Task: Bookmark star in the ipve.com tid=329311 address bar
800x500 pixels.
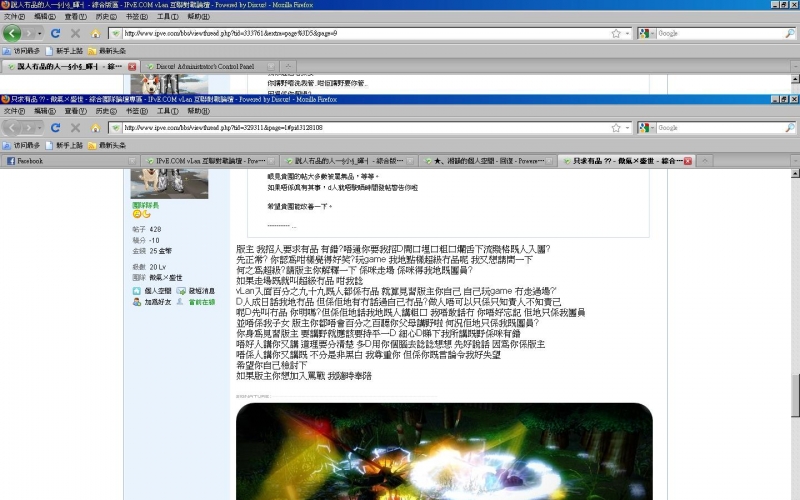Action: tap(616, 128)
